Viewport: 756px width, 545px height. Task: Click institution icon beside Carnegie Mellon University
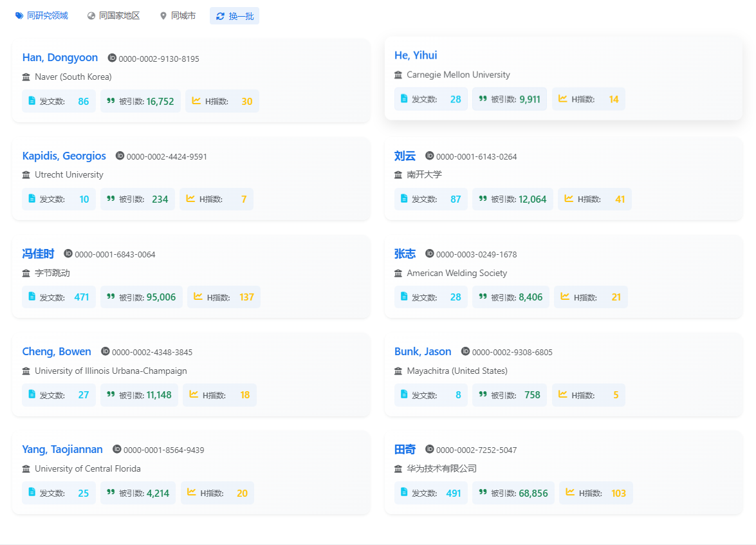pos(398,75)
